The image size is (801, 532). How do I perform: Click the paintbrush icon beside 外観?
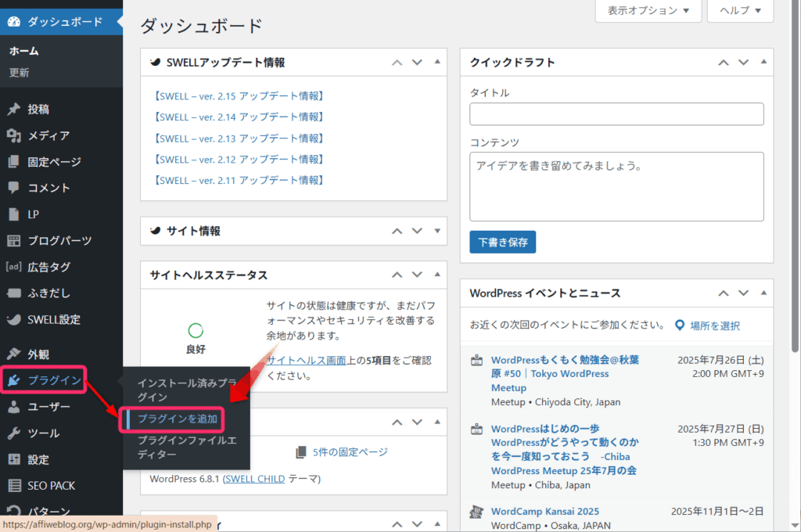pyautogui.click(x=14, y=354)
